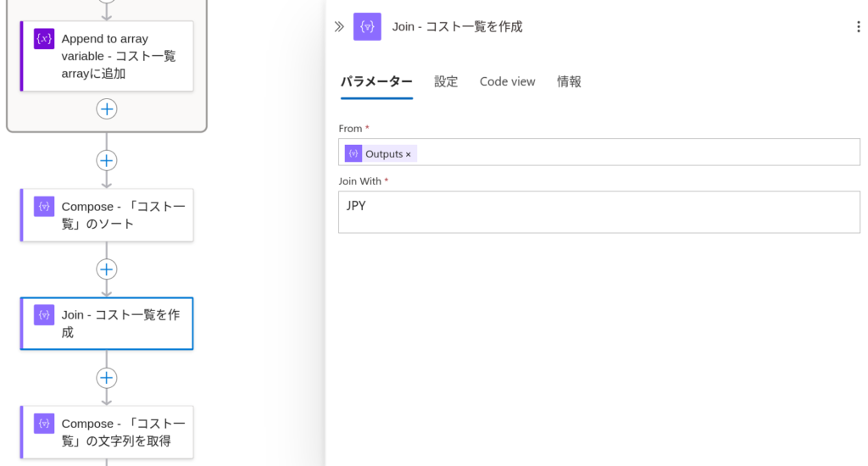Collapse the Join details panel with the chevron icon
This screenshot has width=868, height=466.
click(x=339, y=26)
